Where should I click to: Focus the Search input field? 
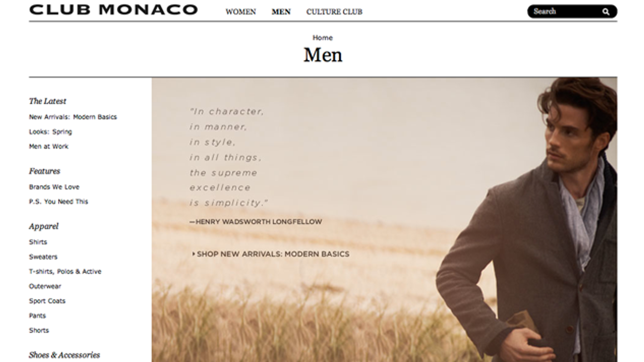(566, 11)
